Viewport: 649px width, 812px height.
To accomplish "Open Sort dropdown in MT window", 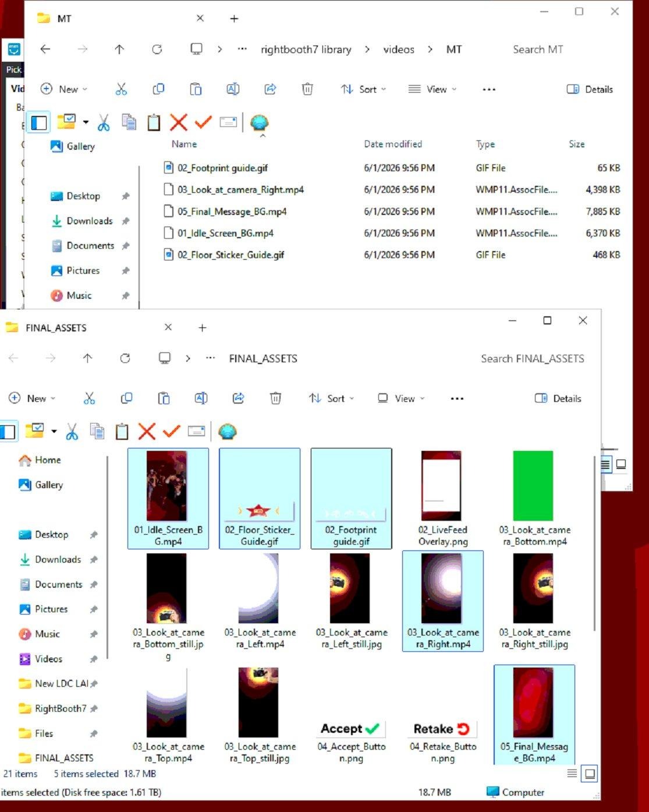I will pyautogui.click(x=364, y=89).
